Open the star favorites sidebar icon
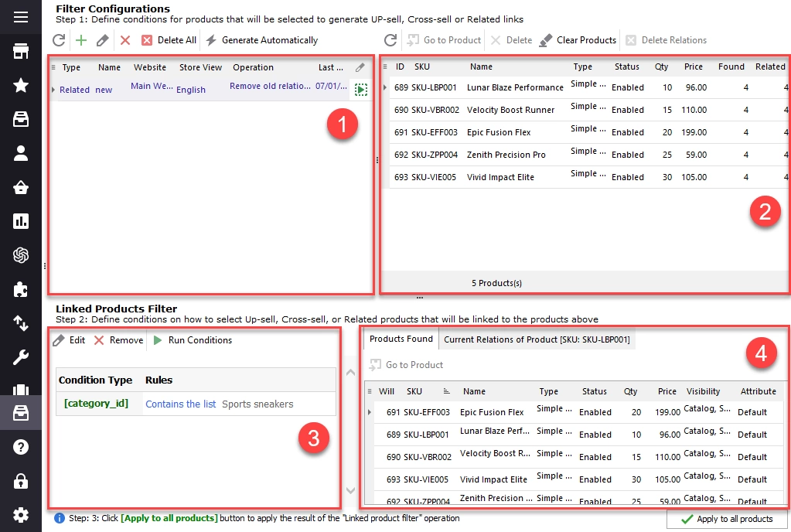791x532 pixels. coord(21,85)
